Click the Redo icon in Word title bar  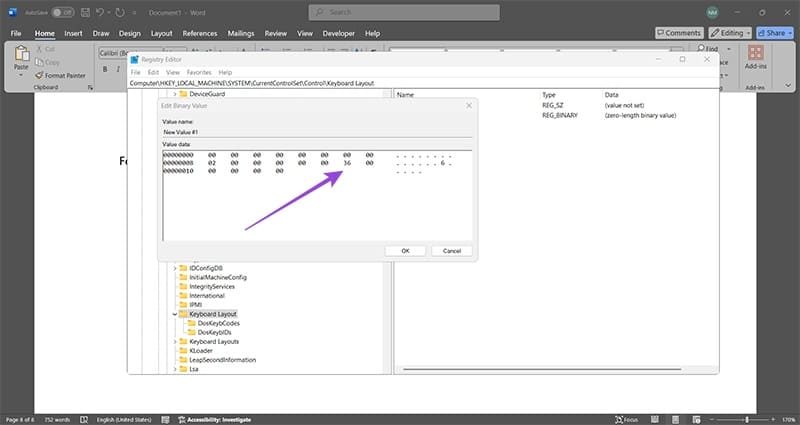tap(120, 12)
